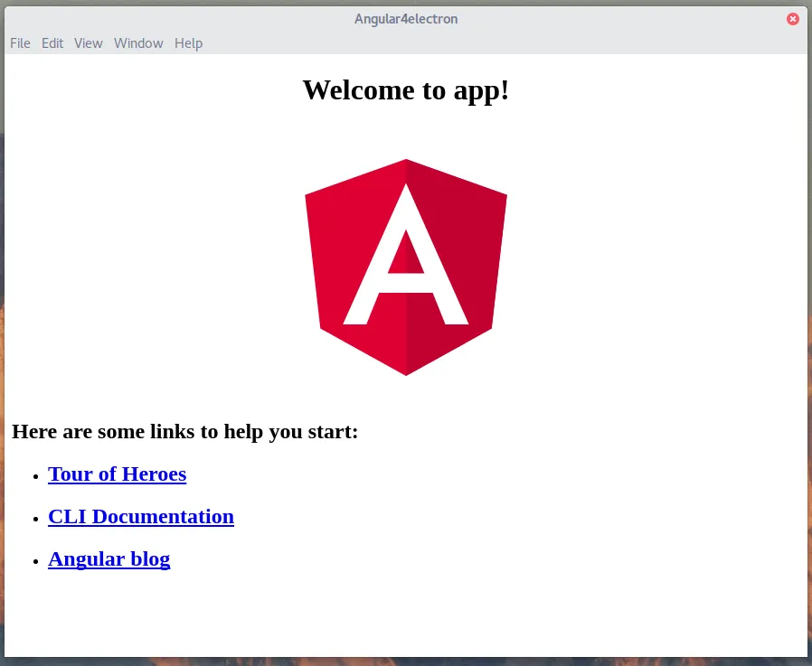Screen dimensions: 812x666
Task: Click the bullet next to Angular blog
Action: click(36, 561)
